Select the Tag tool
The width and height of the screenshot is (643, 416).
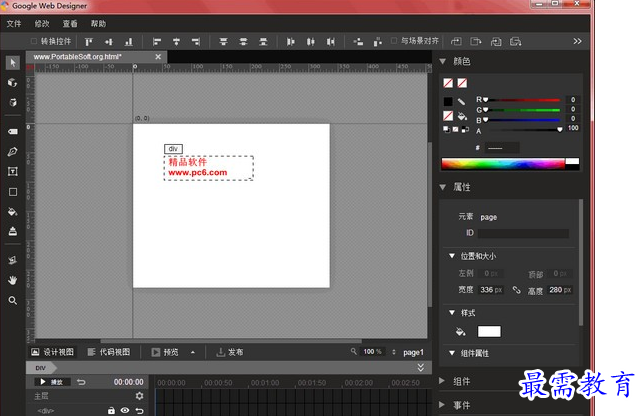coord(13,131)
